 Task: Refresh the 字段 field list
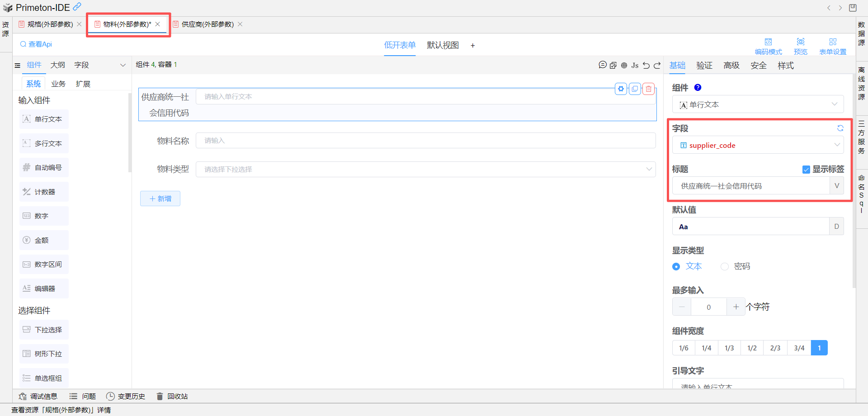pos(840,128)
